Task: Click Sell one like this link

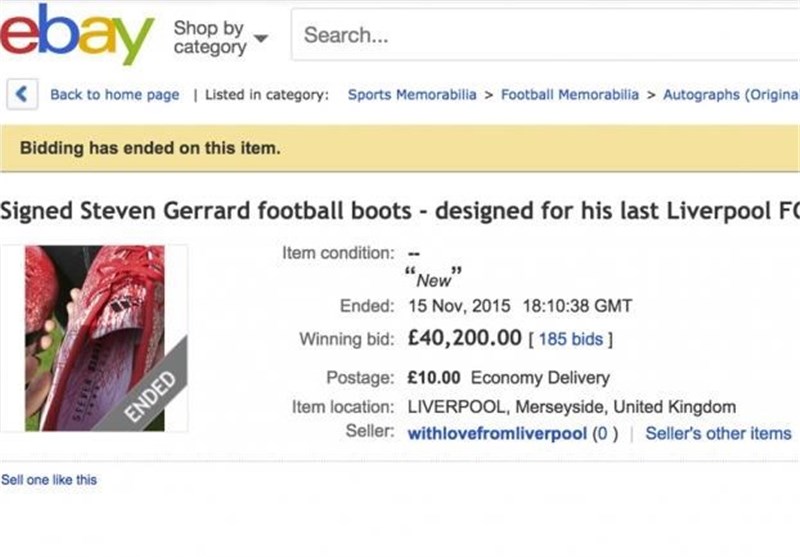Action: tap(49, 480)
